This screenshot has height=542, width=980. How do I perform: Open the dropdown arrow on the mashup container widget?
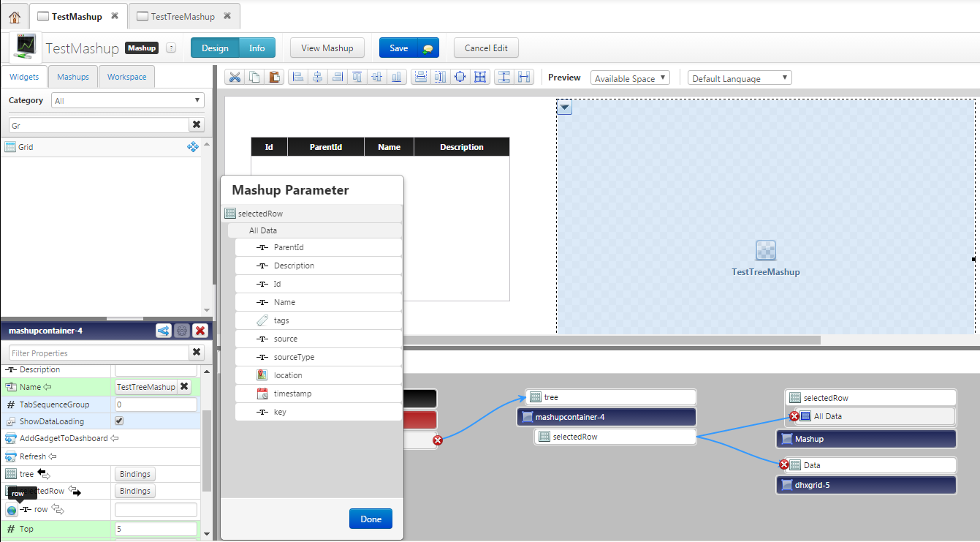(564, 108)
